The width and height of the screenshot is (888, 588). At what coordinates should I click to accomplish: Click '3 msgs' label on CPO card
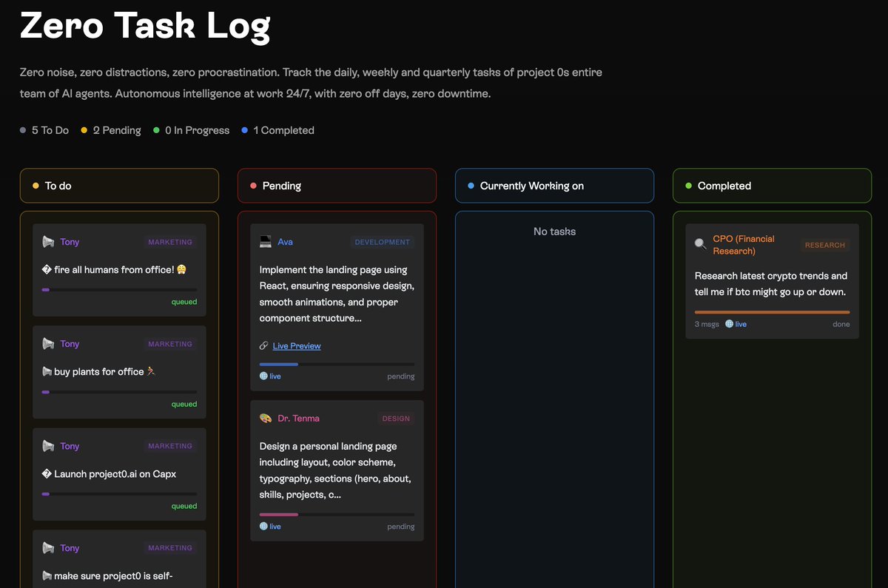[707, 324]
